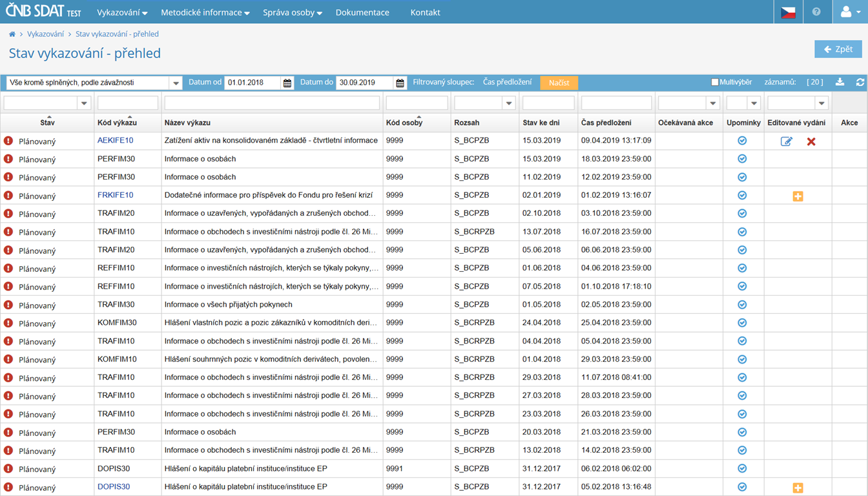Click the Čas předložení filter field
The width and height of the screenshot is (868, 496).
point(616,103)
